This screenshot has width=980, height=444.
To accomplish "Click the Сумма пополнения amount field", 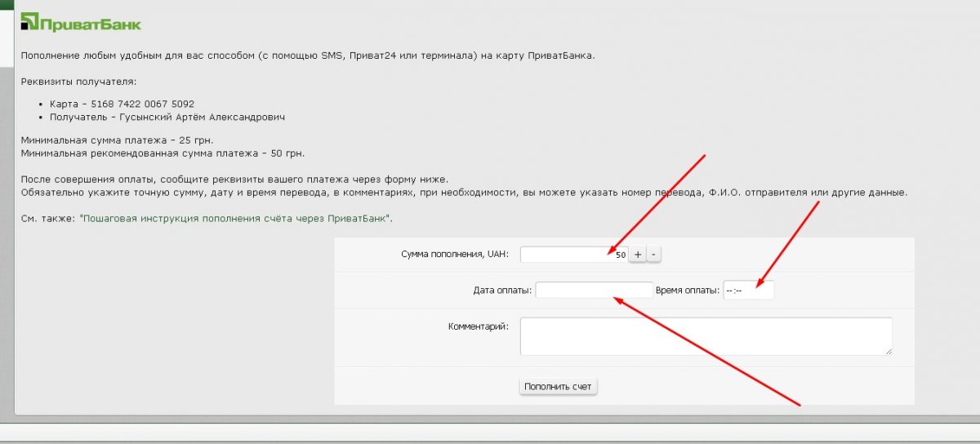I will pyautogui.click(x=574, y=255).
